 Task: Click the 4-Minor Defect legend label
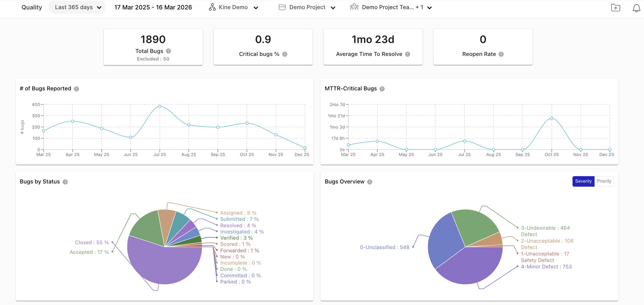(x=546, y=267)
